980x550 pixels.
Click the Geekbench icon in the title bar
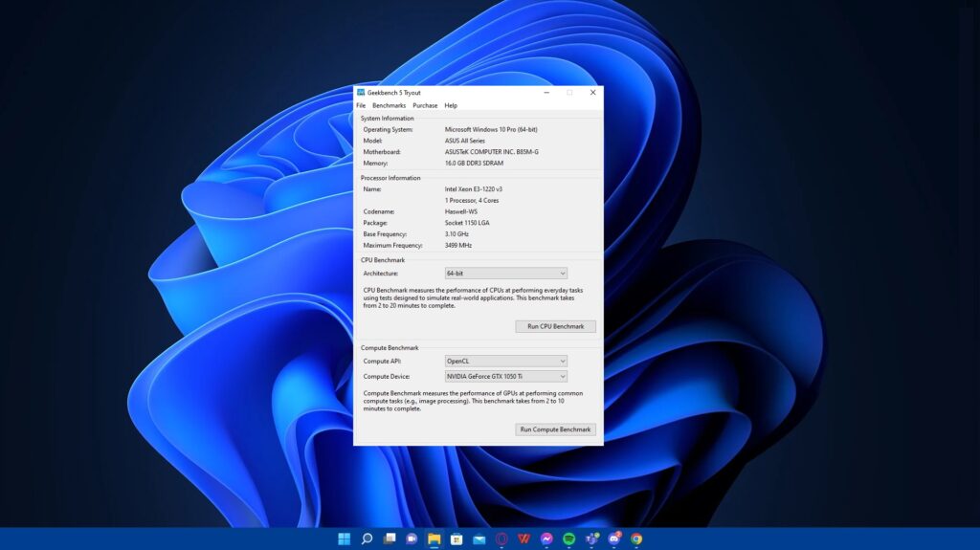click(x=361, y=93)
